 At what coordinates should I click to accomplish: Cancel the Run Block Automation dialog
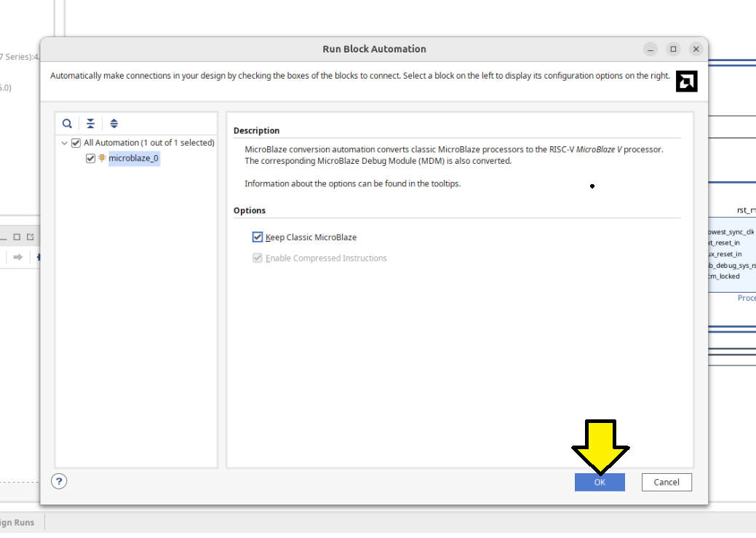(x=666, y=482)
